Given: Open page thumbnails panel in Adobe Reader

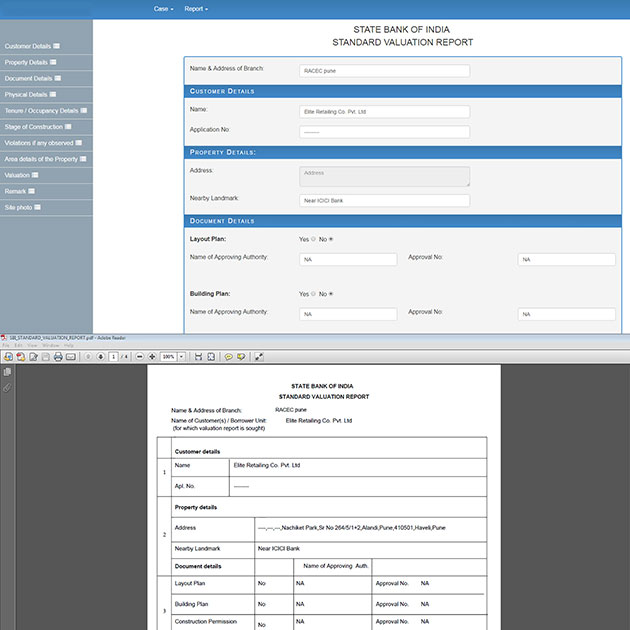Looking at the screenshot, I should [x=7, y=372].
